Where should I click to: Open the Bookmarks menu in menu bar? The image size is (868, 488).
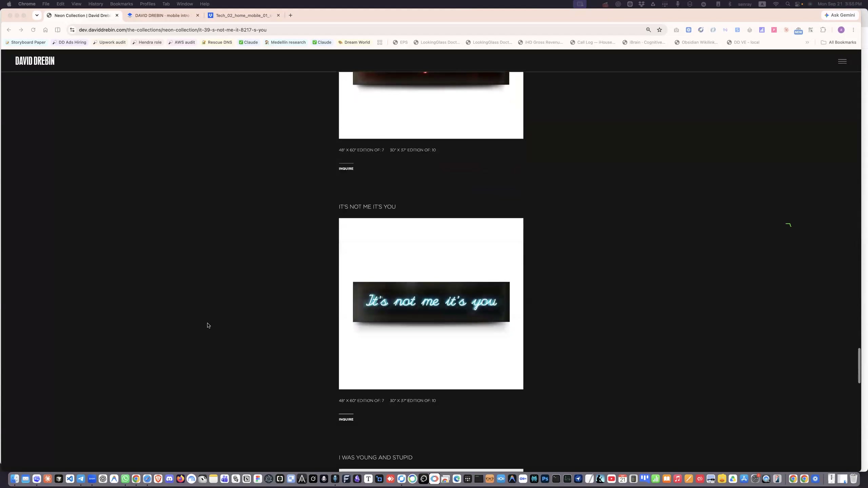click(121, 4)
